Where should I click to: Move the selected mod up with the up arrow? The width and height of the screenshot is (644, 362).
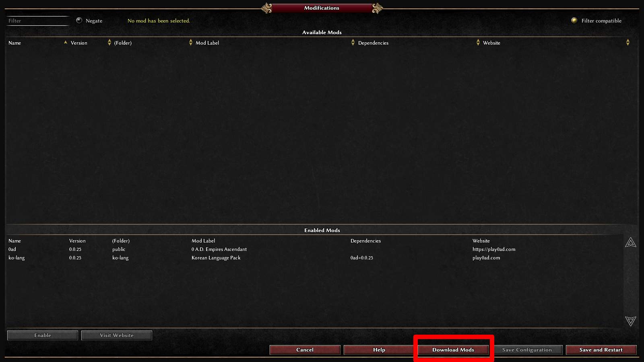(631, 242)
